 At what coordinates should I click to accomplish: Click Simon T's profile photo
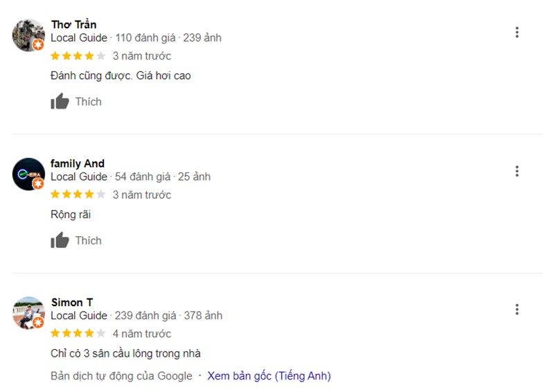[x=28, y=312]
